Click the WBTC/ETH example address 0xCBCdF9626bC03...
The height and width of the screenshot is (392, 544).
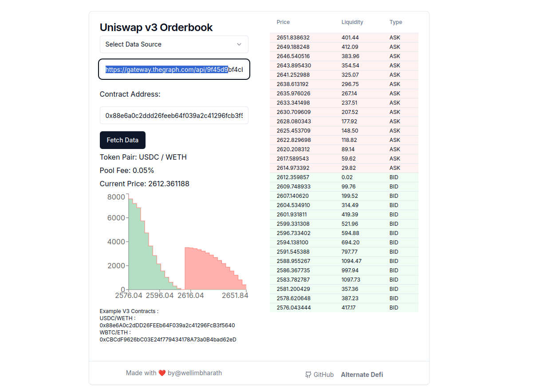168,340
